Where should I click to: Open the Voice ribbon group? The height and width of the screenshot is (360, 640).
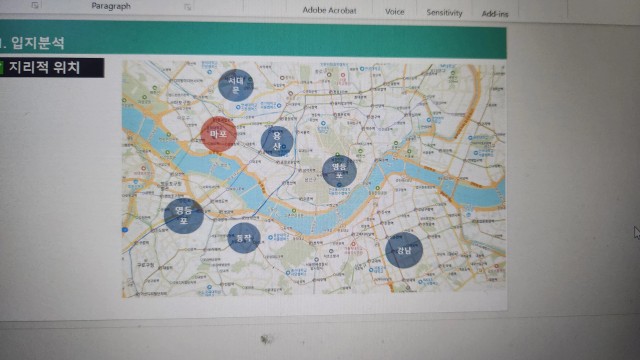pyautogui.click(x=394, y=12)
